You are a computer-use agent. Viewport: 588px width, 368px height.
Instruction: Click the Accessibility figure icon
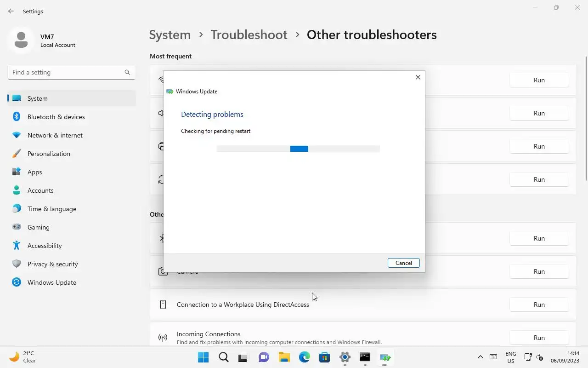[17, 246]
